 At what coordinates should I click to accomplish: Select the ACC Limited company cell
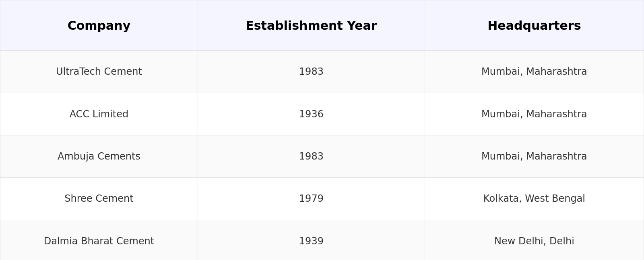99,114
